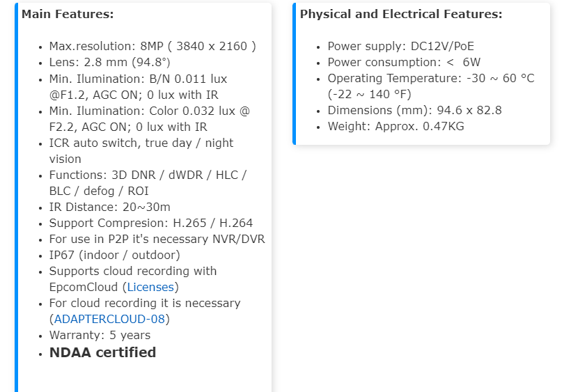The height and width of the screenshot is (392, 564).
Task: Click the IP67 indoor / outdoor item
Action: [114, 255]
